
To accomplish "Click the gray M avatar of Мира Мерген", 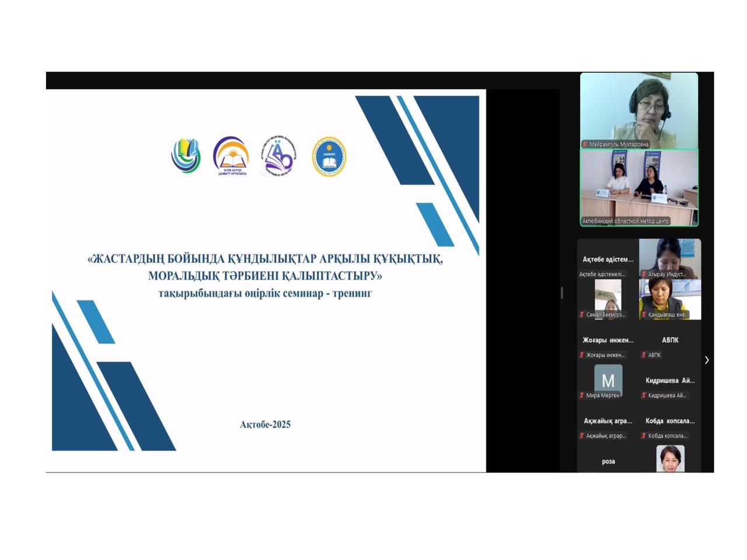I will pyautogui.click(x=608, y=379).
